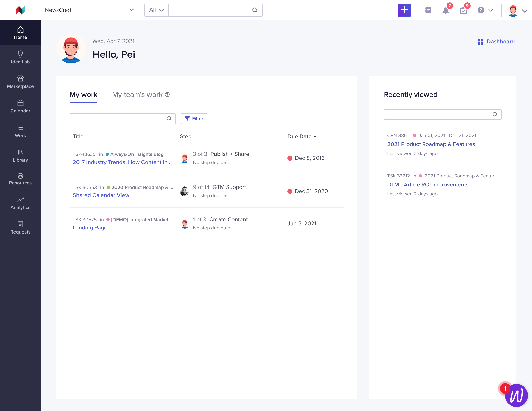The height and width of the screenshot is (411, 532).
Task: Click the purple plus create button
Action: tap(404, 10)
